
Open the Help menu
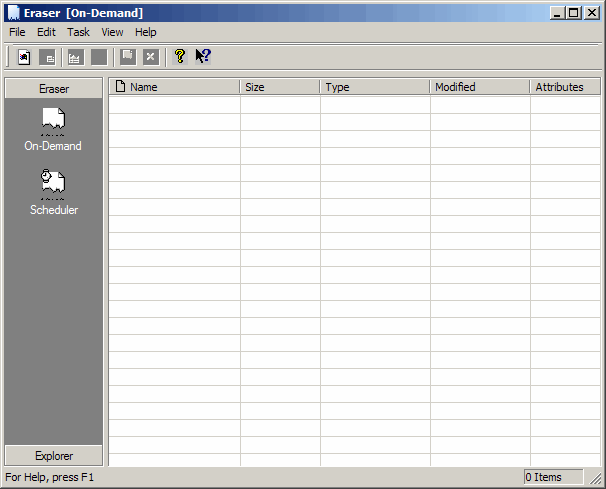pos(146,32)
